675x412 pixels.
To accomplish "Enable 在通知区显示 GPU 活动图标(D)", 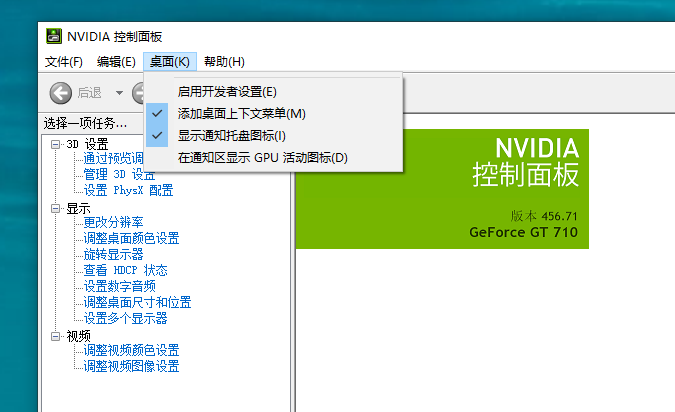I will click(273, 158).
